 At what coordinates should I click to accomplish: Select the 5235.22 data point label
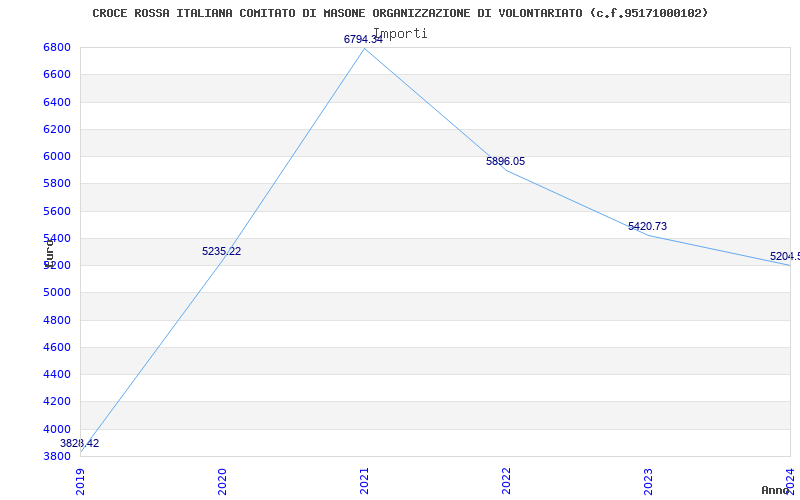[x=221, y=251]
